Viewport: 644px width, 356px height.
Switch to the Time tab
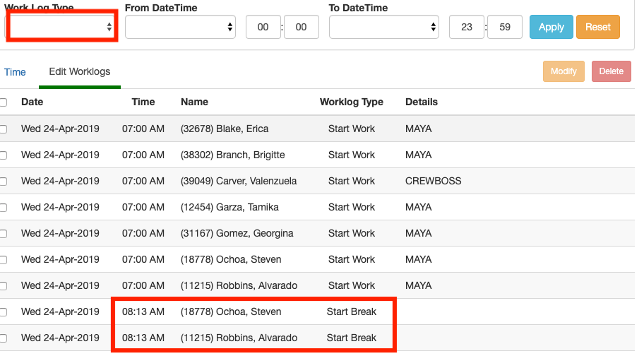tap(15, 72)
